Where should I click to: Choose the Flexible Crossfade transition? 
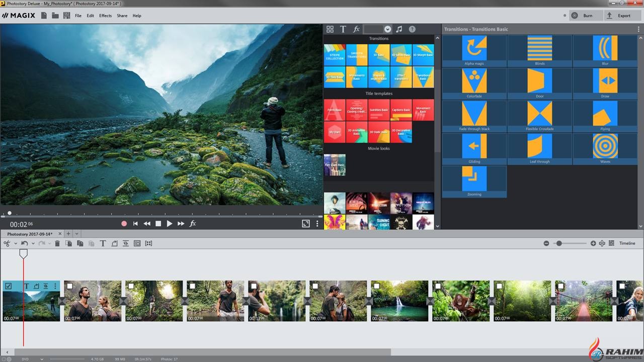click(539, 116)
